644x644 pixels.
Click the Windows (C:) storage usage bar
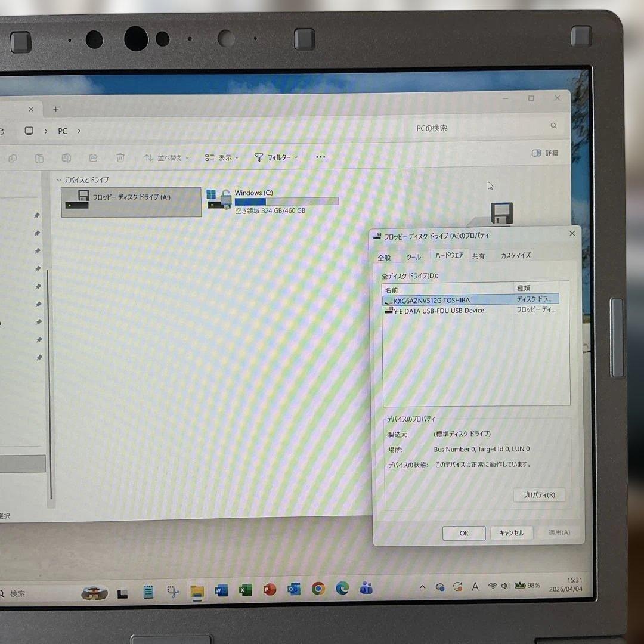[x=286, y=202]
